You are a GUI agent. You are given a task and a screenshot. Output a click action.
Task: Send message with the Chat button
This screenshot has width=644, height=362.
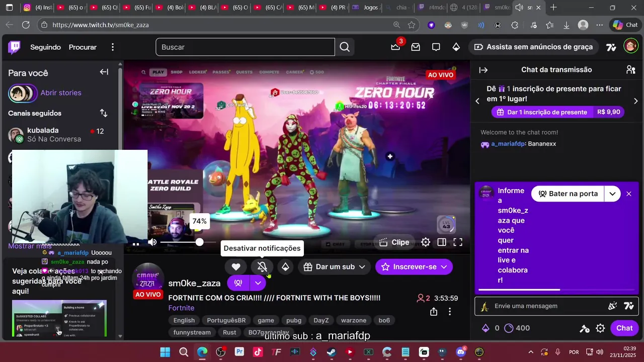624,328
